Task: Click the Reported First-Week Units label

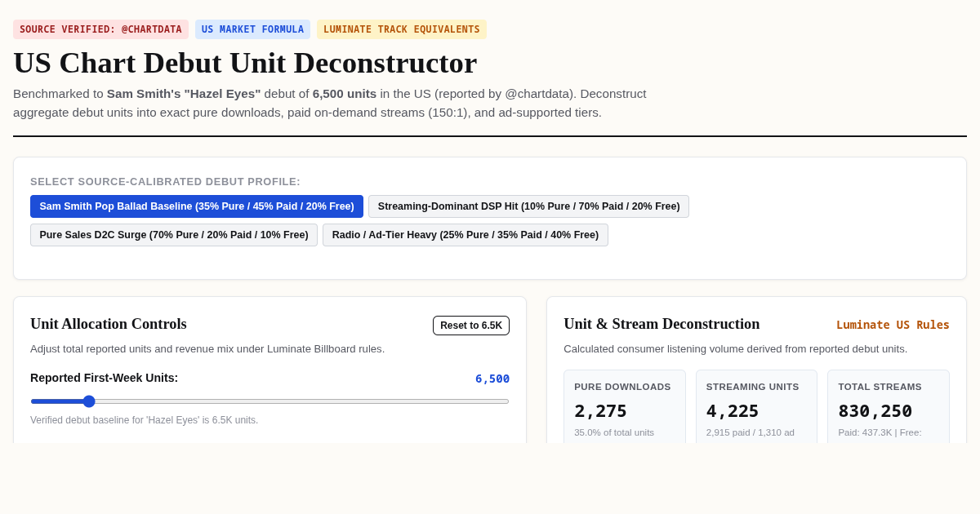Action: click(104, 378)
